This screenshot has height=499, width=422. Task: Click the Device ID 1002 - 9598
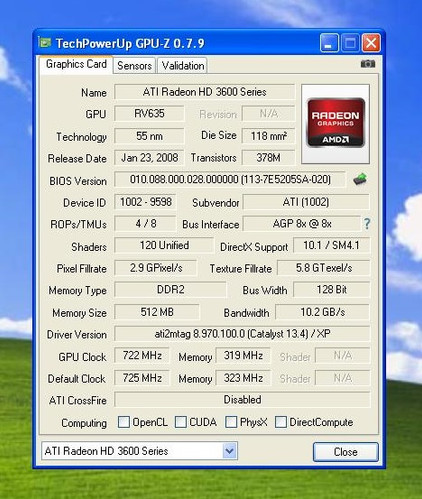click(145, 202)
